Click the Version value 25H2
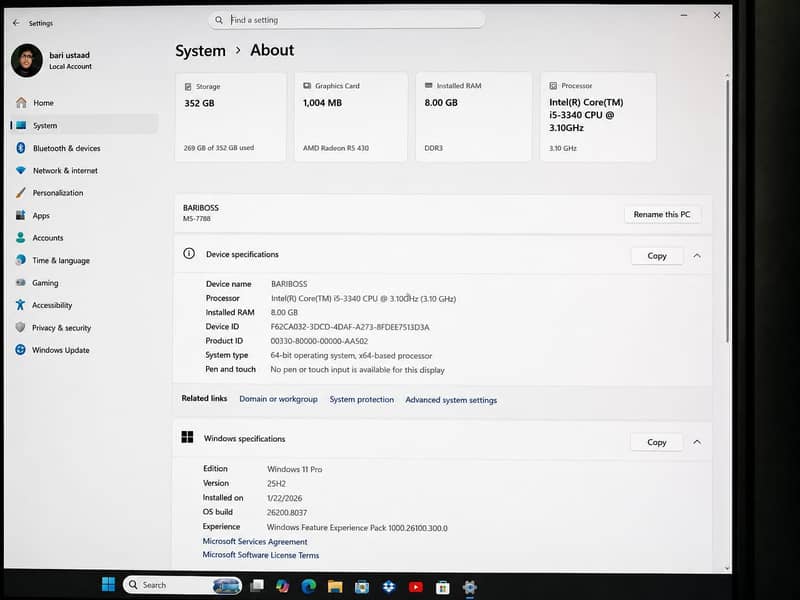The width and height of the screenshot is (800, 600). [276, 484]
